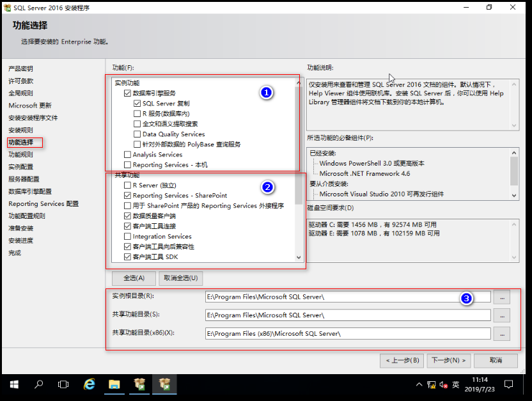The height and width of the screenshot is (401, 532).
Task: Switch input language indicator 英
Action: click(456, 385)
